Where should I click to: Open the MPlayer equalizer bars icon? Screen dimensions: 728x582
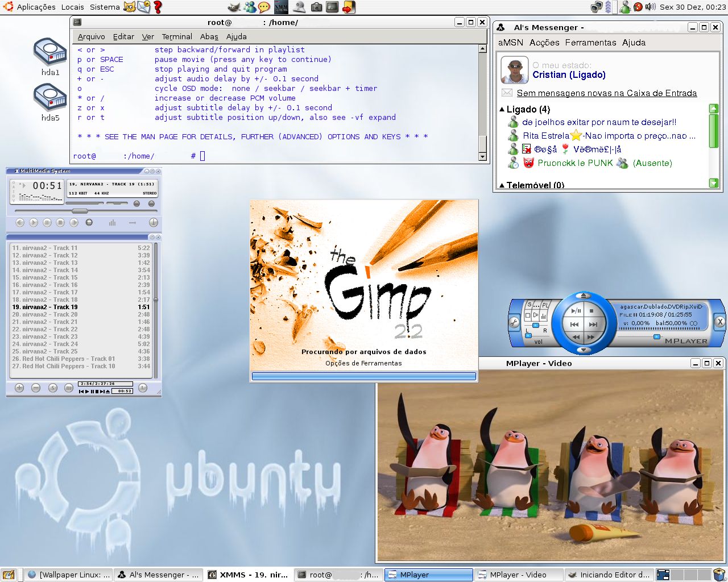pyautogui.click(x=543, y=316)
